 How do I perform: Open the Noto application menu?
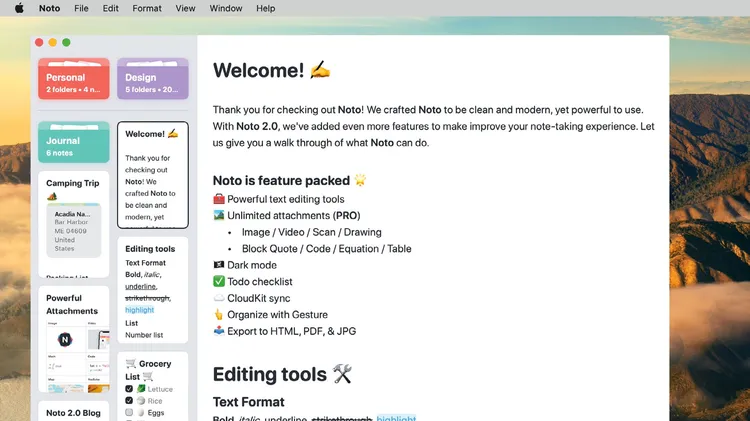(49, 8)
